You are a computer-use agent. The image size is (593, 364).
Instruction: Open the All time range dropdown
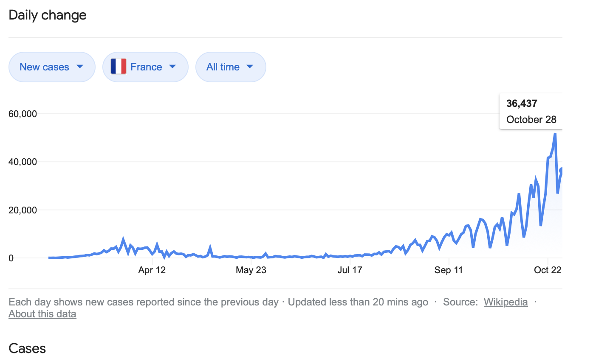(230, 67)
